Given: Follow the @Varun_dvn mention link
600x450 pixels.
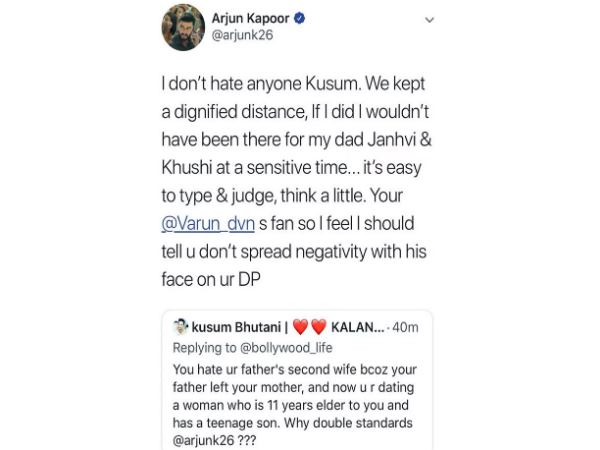Looking at the screenshot, I should tap(208, 224).
